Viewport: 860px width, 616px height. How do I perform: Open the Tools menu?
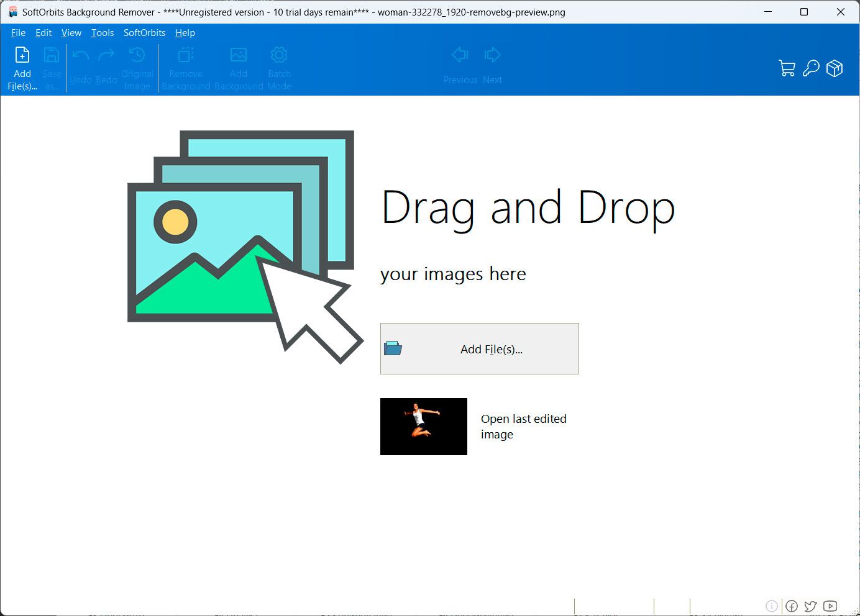[x=102, y=33]
